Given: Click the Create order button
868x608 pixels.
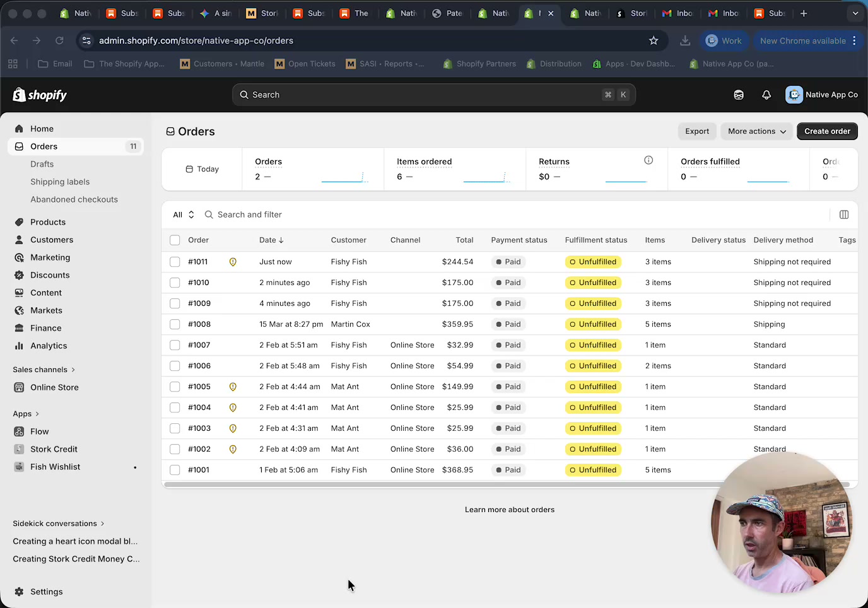Looking at the screenshot, I should (827, 131).
